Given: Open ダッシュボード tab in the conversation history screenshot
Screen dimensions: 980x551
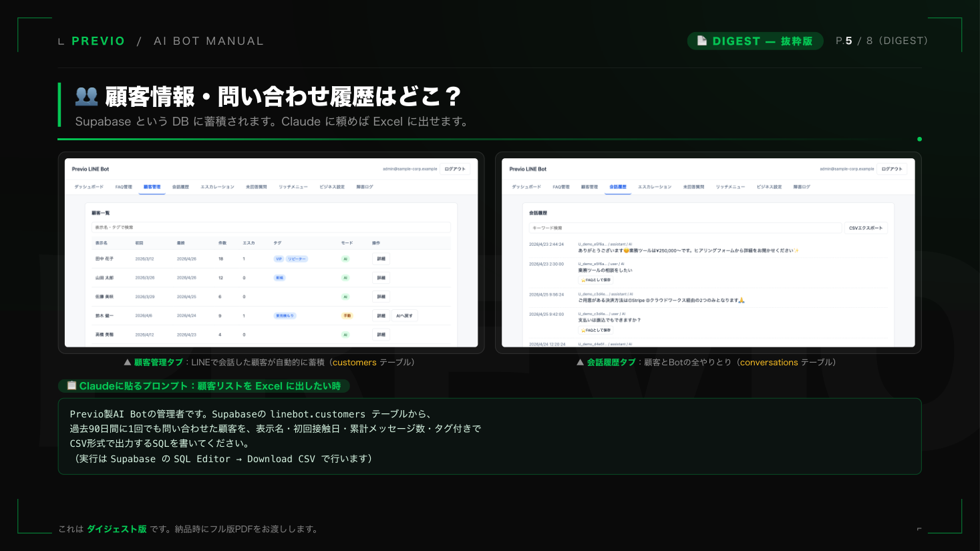Looking at the screenshot, I should click(x=526, y=187).
